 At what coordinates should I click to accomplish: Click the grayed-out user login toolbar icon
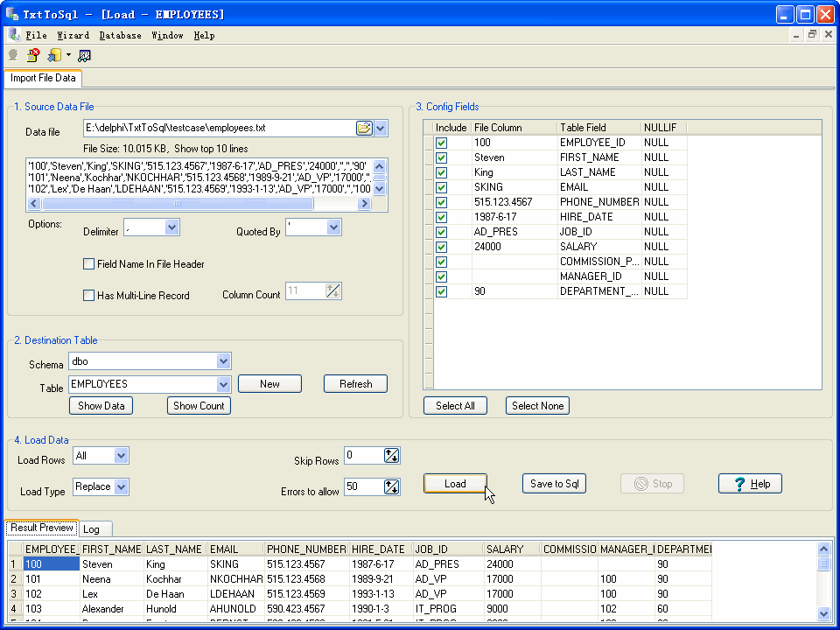[x=13, y=55]
